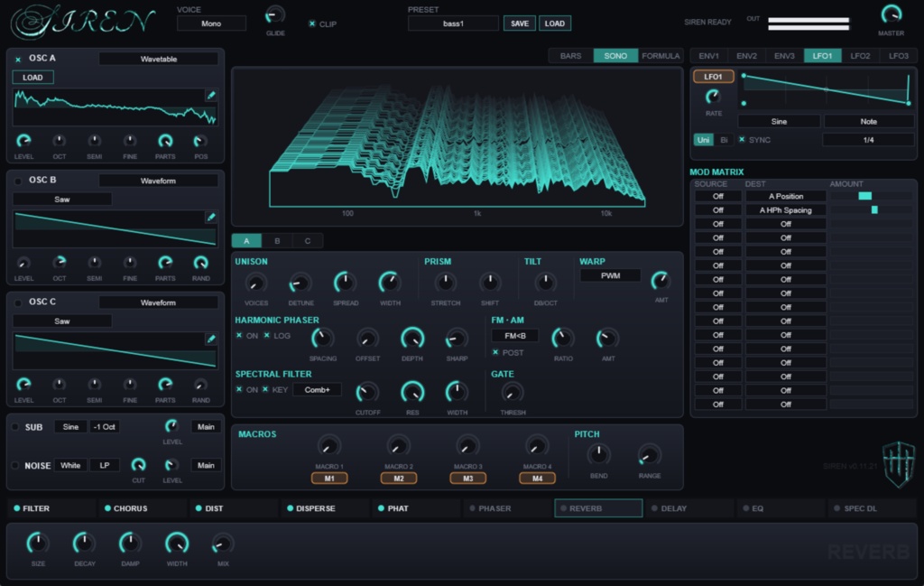Screen dimensions: 924x586
Task: Open the OSC C waveform pencil editor
Action: click(211, 339)
